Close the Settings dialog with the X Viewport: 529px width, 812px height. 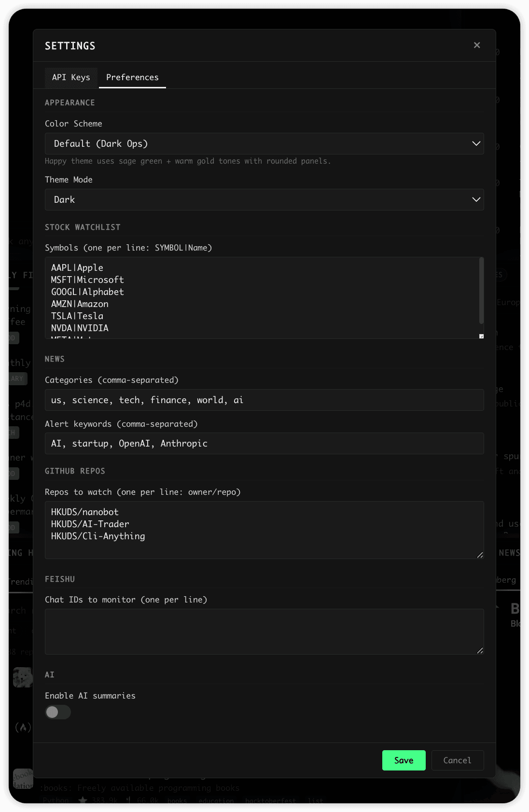477,45
